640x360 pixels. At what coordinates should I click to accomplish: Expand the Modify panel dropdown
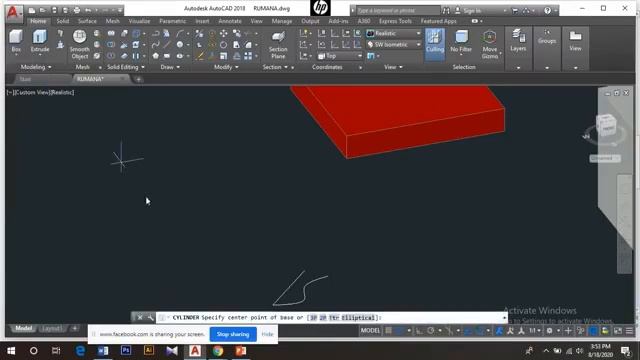[226, 67]
